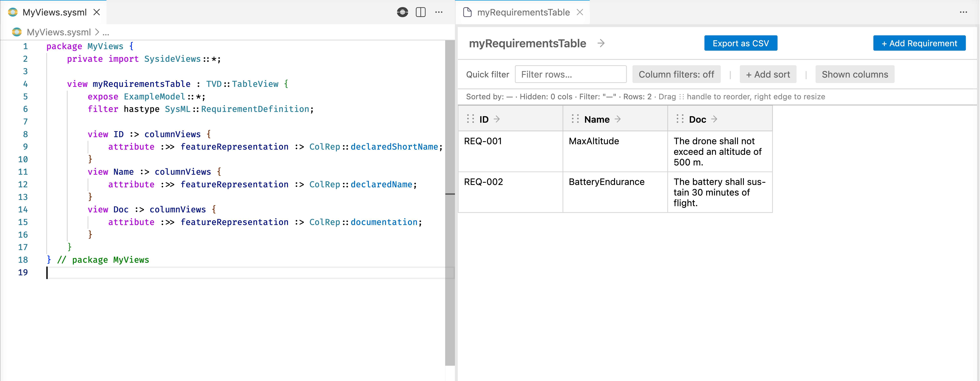This screenshot has height=381, width=980.
Task: Click the 'drone shall not exceed' doc cell
Action: point(720,151)
